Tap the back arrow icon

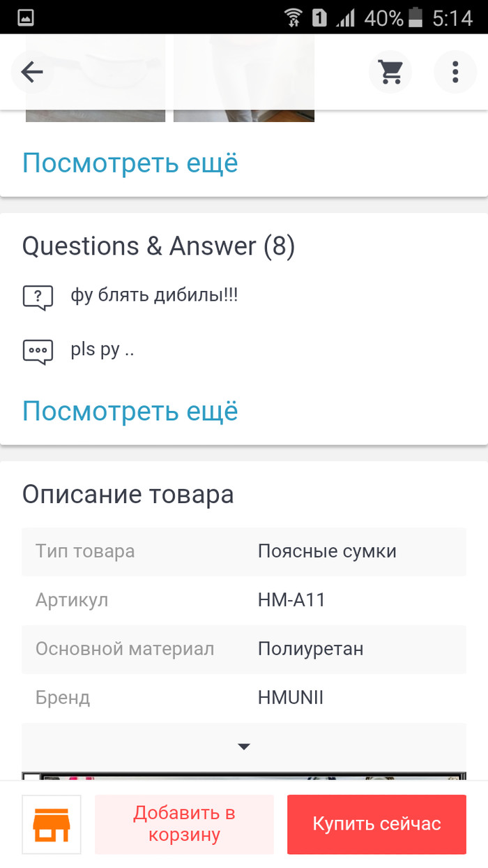(32, 72)
